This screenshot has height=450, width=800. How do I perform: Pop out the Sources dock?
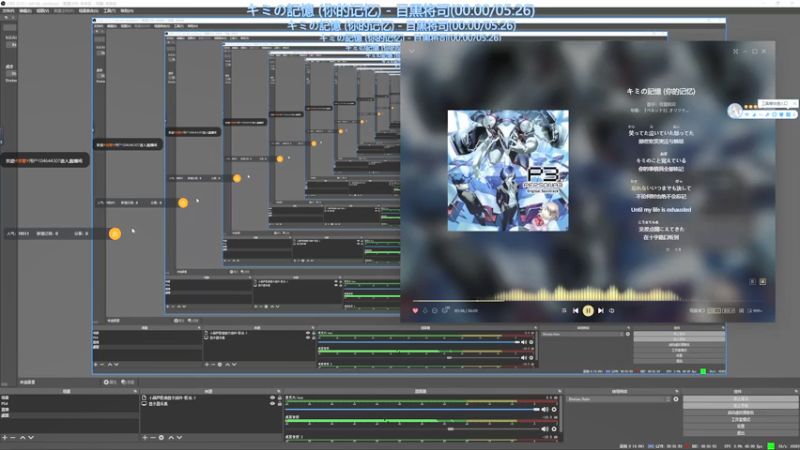[279, 391]
